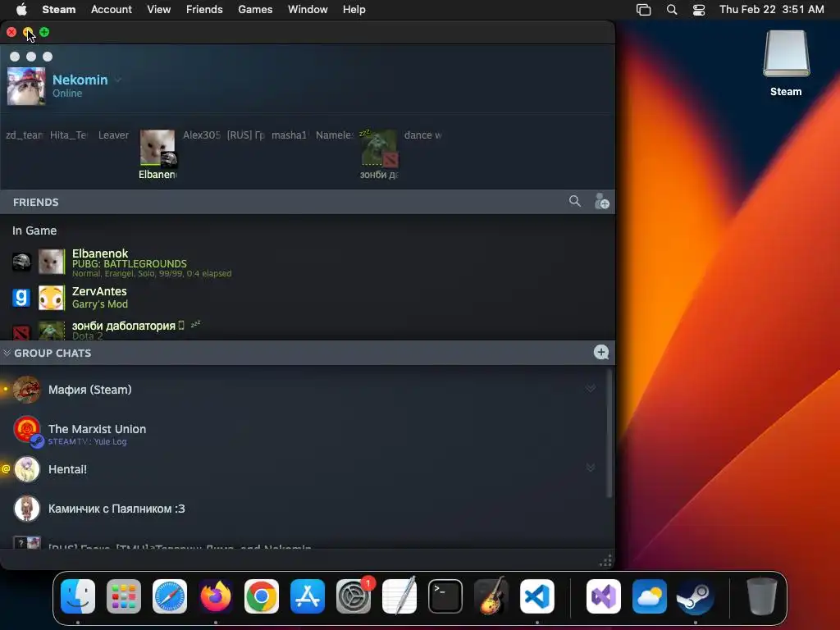Image resolution: width=840 pixels, height=630 pixels.
Task: Open Terminal from the Dock
Action: [445, 596]
